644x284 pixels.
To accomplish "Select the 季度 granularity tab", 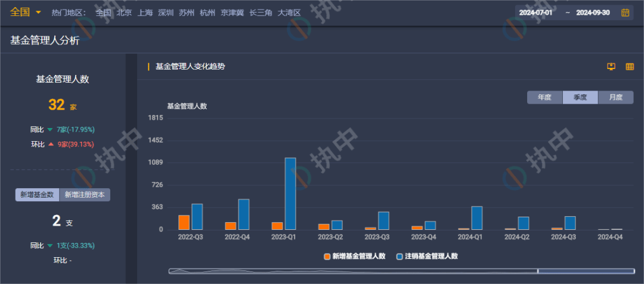I will [x=580, y=98].
